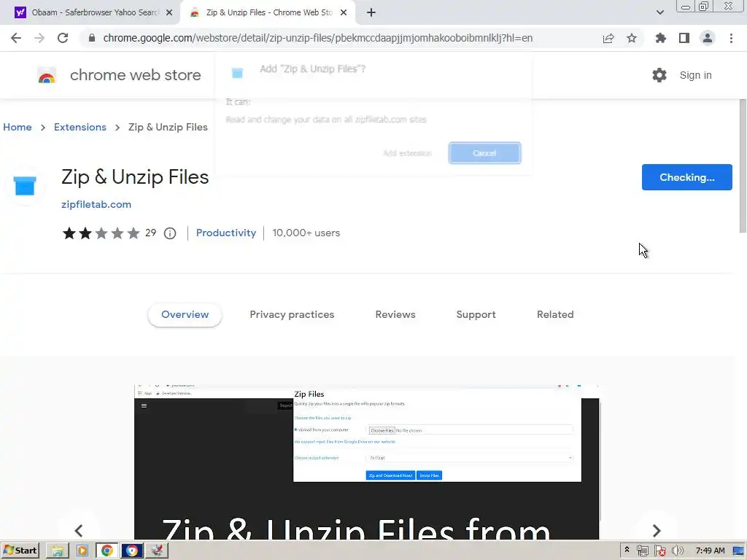Click the address bar URL
Screen dimensions: 747x560
coord(318,38)
